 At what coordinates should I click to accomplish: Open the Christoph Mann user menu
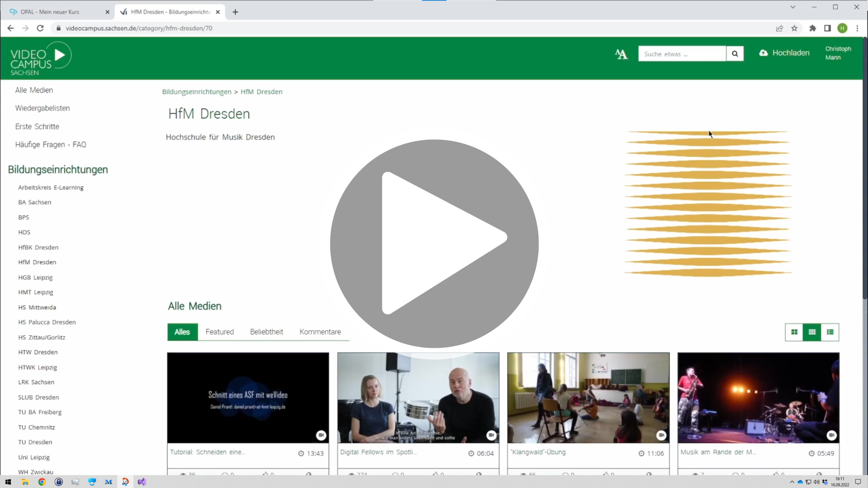[x=838, y=53]
